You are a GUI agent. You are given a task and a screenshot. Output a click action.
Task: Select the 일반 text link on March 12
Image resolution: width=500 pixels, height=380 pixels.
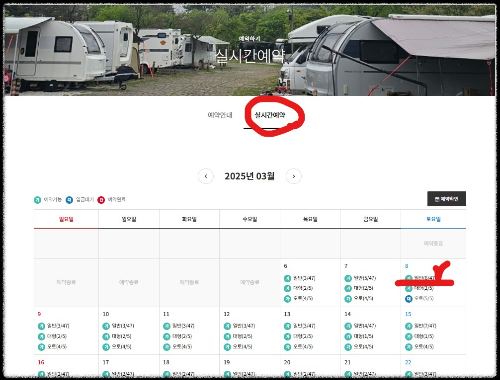244,326
